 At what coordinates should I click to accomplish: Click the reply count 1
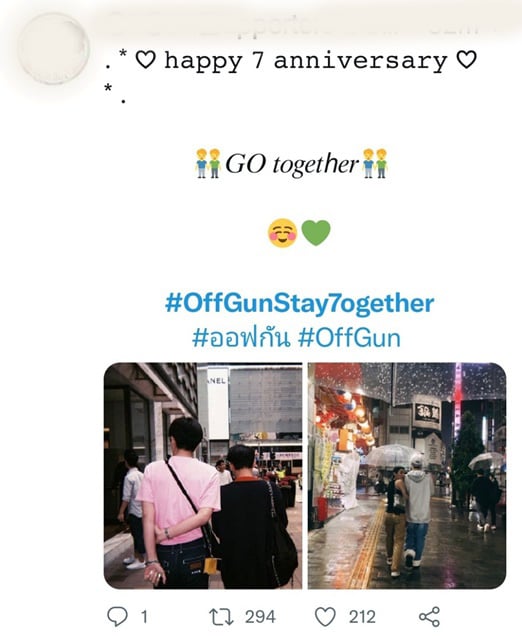point(144,617)
